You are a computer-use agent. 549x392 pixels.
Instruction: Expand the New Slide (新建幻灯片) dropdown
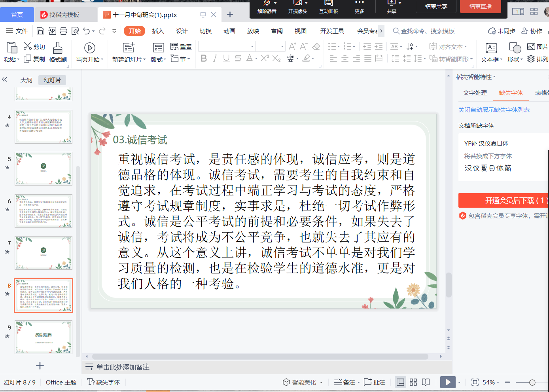pos(129,60)
